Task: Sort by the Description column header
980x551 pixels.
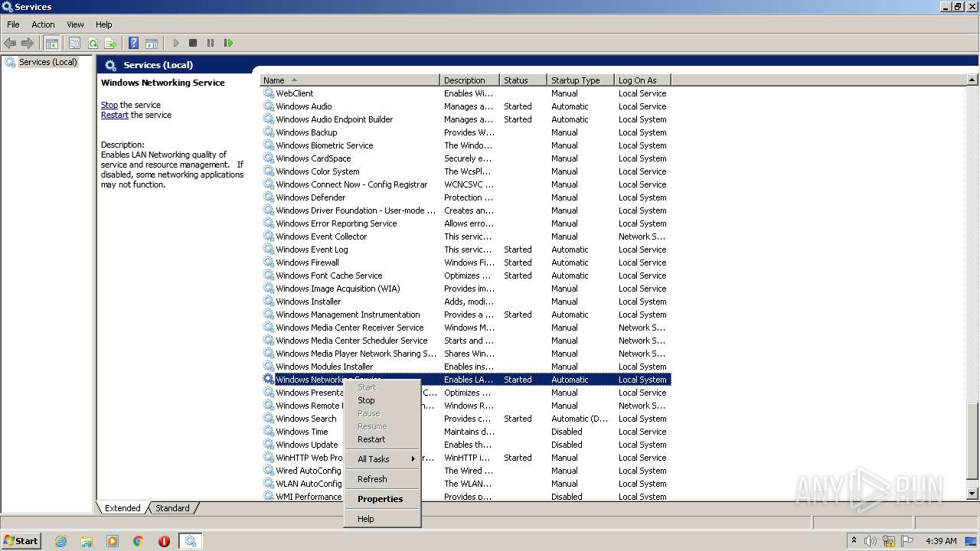Action: click(470, 80)
